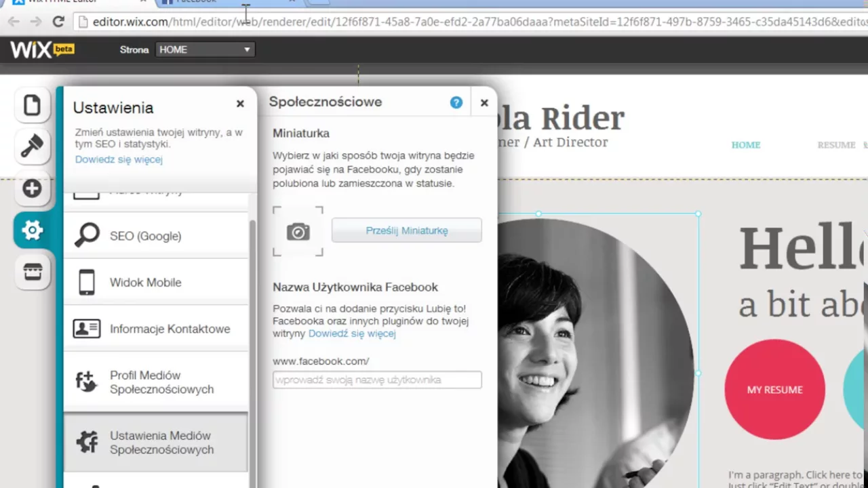Open Informacje Kontaktowe settings
This screenshot has height=488, width=868.
156,329
